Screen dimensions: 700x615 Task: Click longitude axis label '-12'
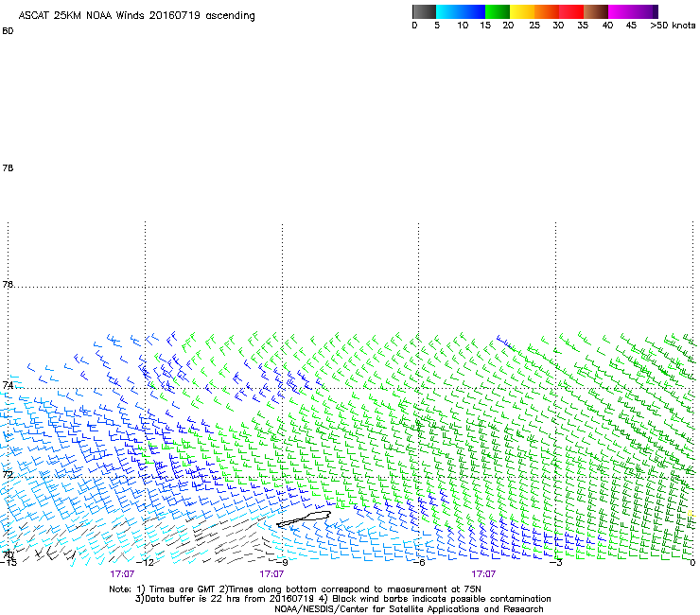click(x=145, y=562)
